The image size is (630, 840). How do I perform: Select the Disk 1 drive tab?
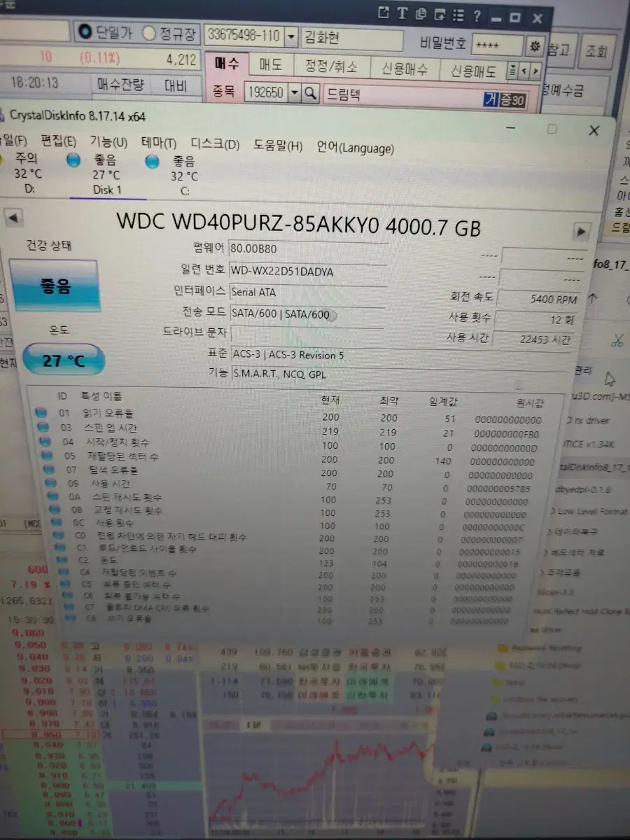pyautogui.click(x=106, y=175)
